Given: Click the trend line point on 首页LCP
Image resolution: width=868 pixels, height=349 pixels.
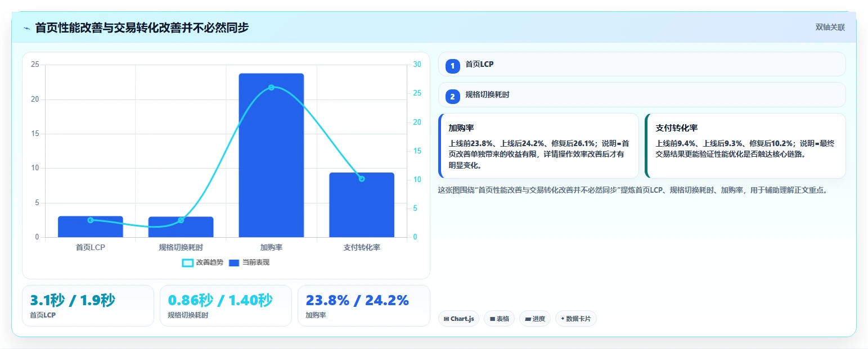Looking at the screenshot, I should 91,220.
